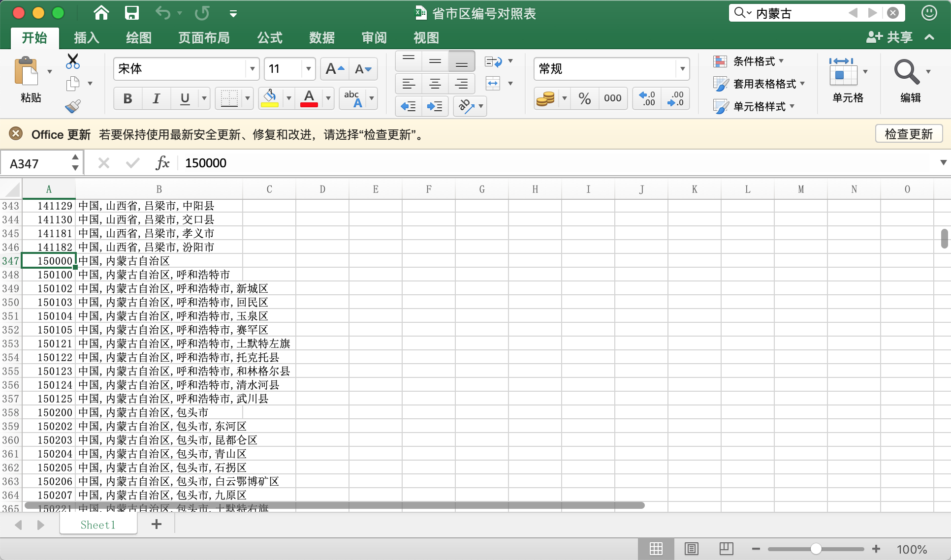Click the 共享 share button
Viewport: 951px width, 560px height.
889,37
